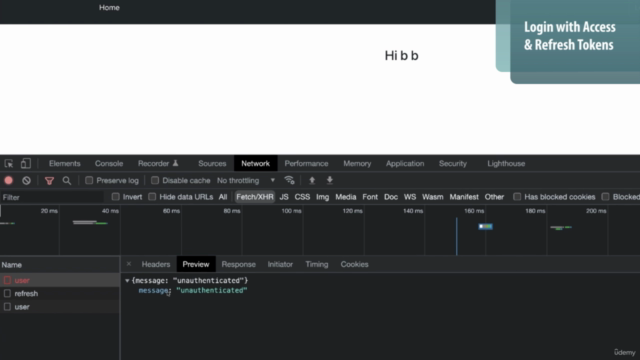Viewport: 640px width, 360px height.
Task: Filter requests by Manifest
Action: point(464,197)
